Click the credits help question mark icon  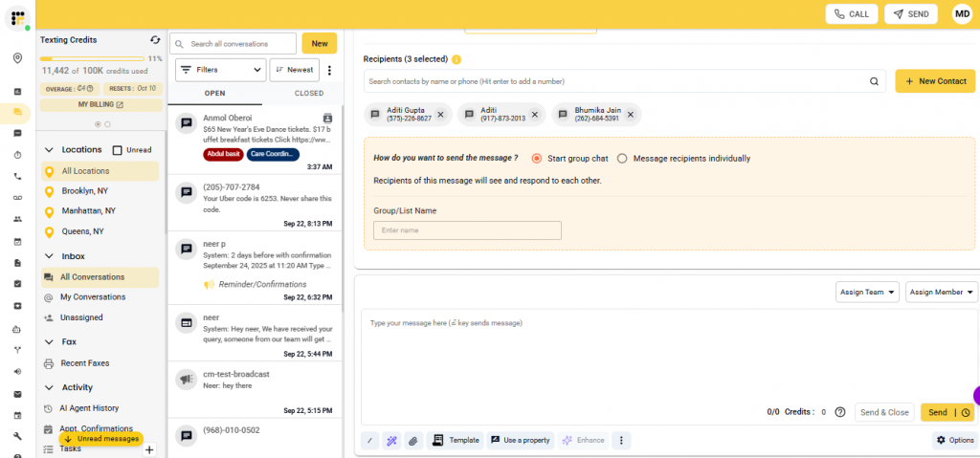(x=840, y=412)
